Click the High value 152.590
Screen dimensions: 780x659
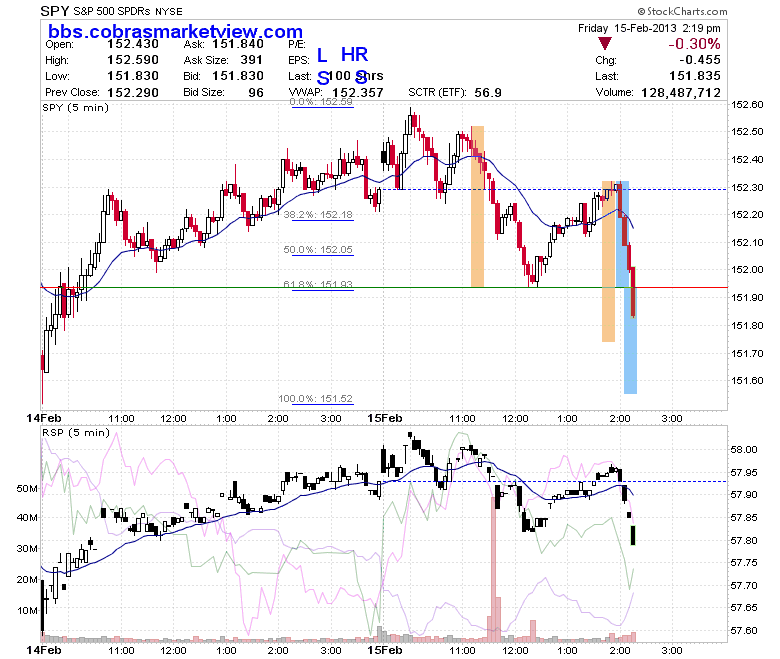[133, 60]
